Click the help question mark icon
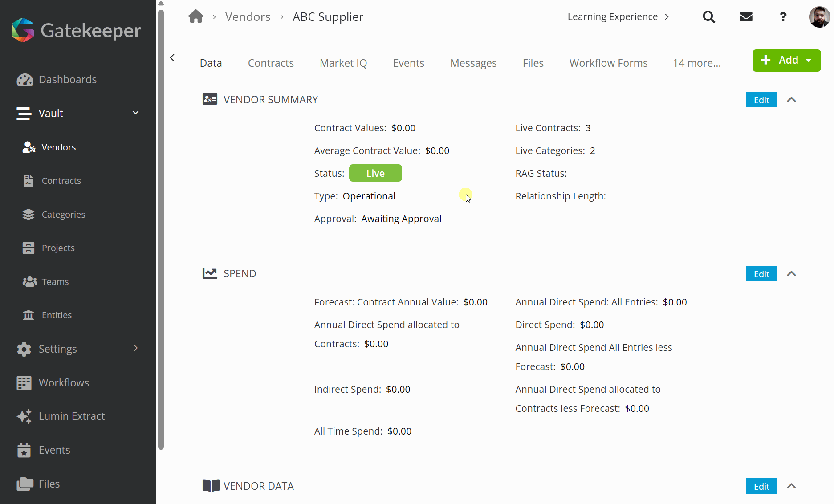 click(x=783, y=17)
